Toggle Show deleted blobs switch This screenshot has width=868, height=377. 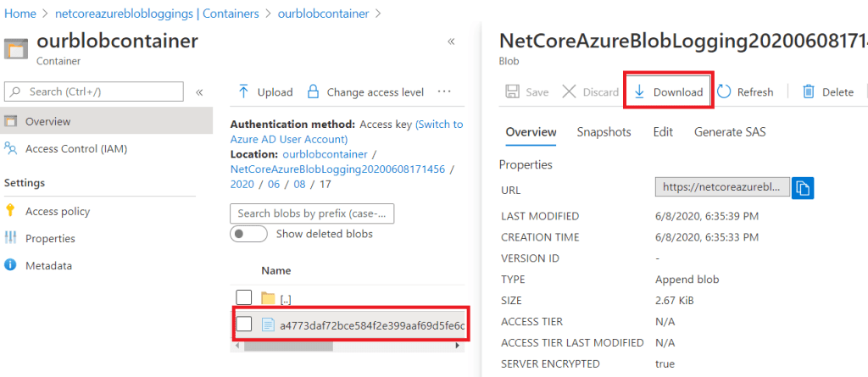click(248, 234)
